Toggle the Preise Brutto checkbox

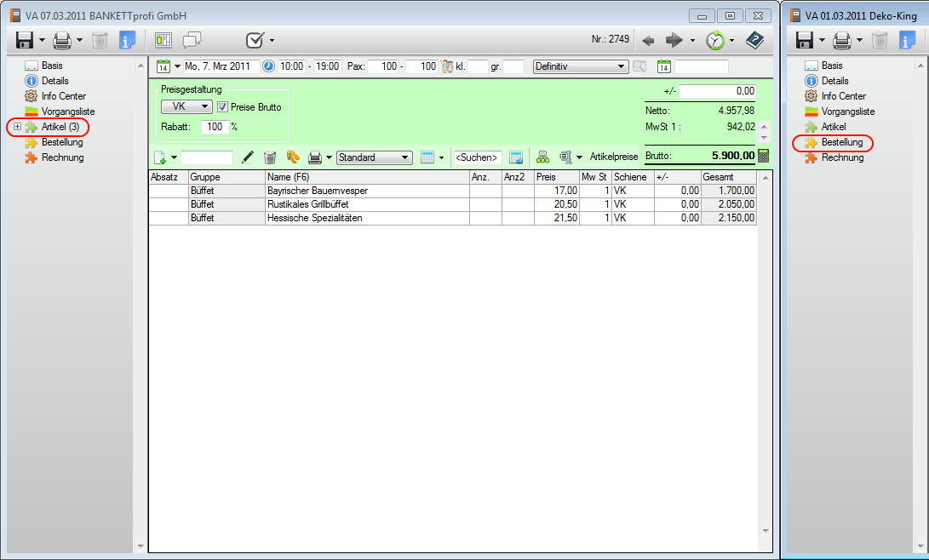(223, 107)
